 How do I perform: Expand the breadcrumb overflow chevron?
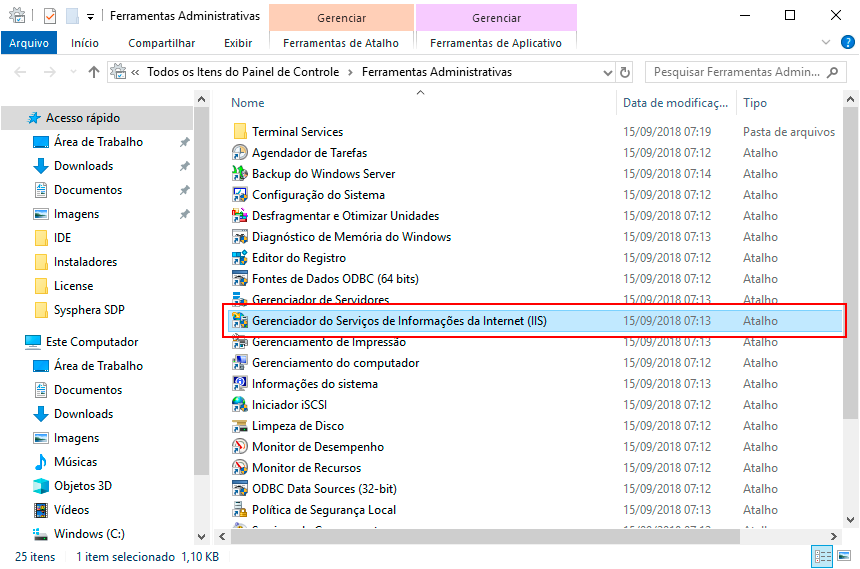point(135,72)
